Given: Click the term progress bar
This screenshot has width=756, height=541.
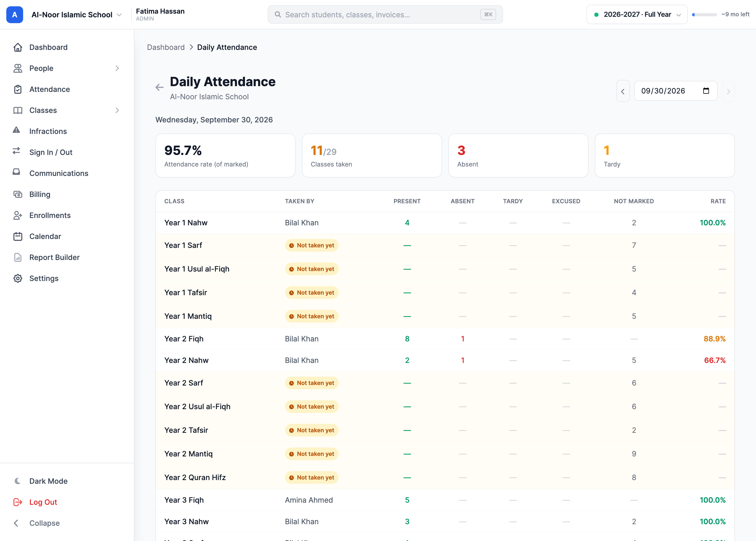Looking at the screenshot, I should (x=704, y=15).
